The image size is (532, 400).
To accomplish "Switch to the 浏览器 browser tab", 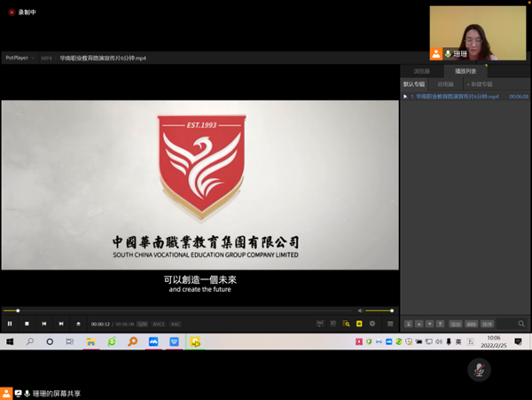I will 422,71.
